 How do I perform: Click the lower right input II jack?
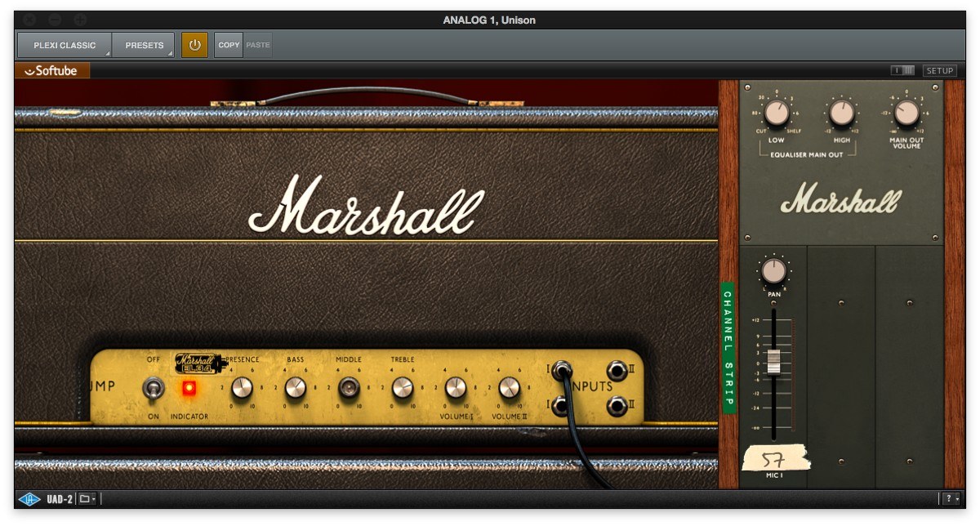coord(616,404)
